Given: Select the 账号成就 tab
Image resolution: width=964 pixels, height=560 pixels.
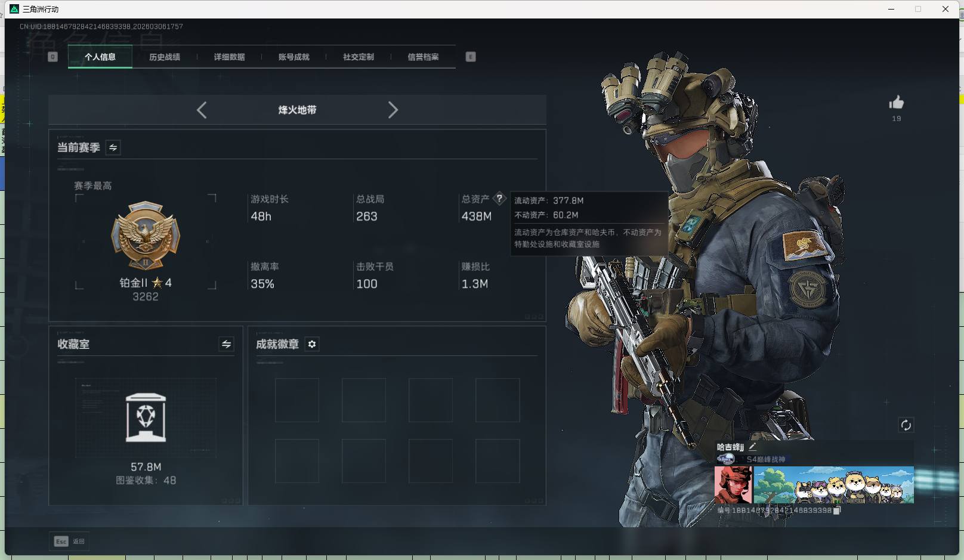Looking at the screenshot, I should pyautogui.click(x=293, y=57).
